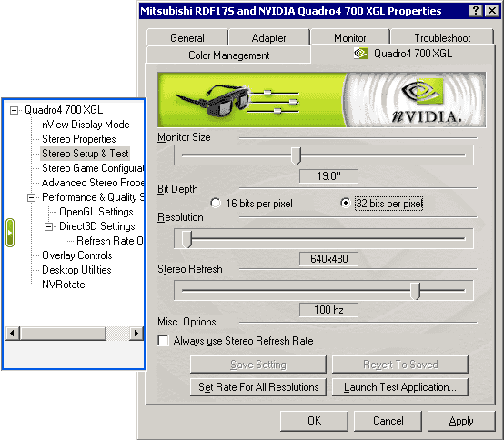Screen dimensions: 504x440
Task: Confirm with the OK button
Action: (314, 421)
